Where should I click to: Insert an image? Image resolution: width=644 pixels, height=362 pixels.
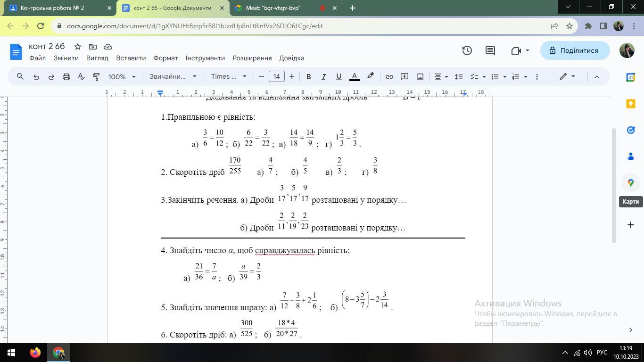(420, 76)
